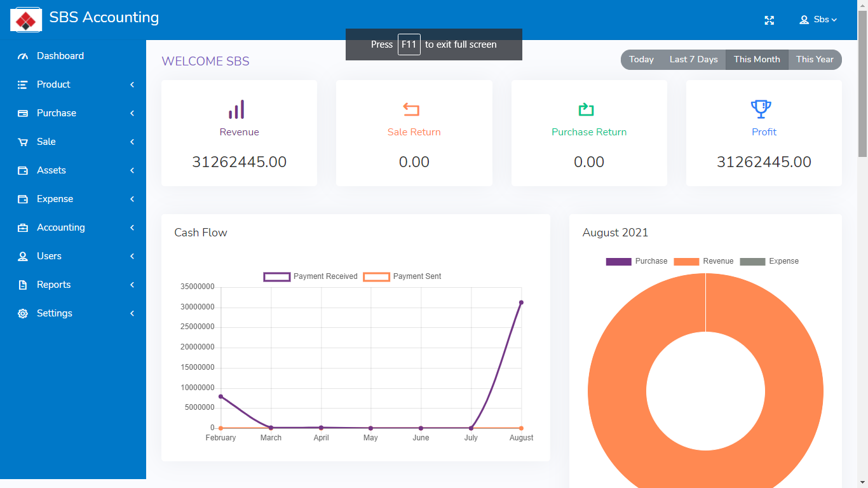This screenshot has width=868, height=488.
Task: Expand the Settings submenu chevron
Action: (x=132, y=313)
